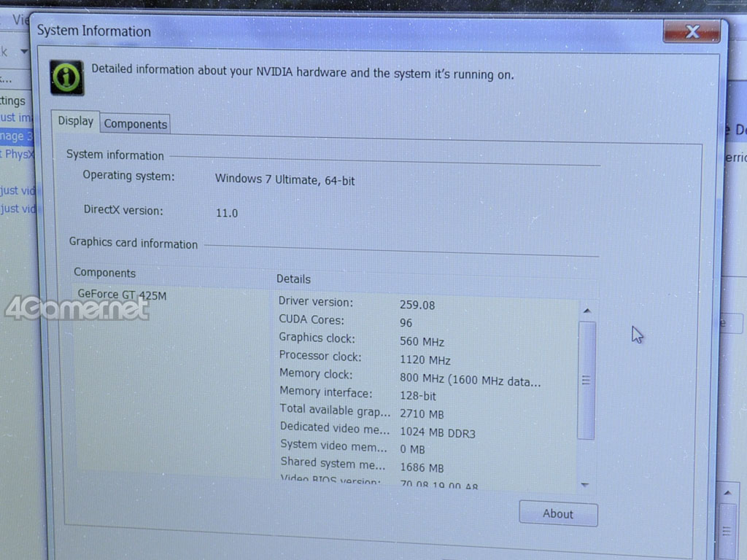Click the details list scroll-up arrow
This screenshot has width=747, height=560.
587,311
